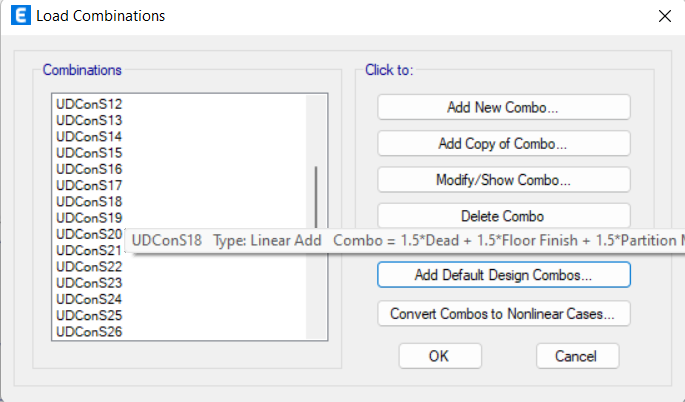Click the ETABS application icon in title bar
This screenshot has height=402, width=685.
pos(21,15)
